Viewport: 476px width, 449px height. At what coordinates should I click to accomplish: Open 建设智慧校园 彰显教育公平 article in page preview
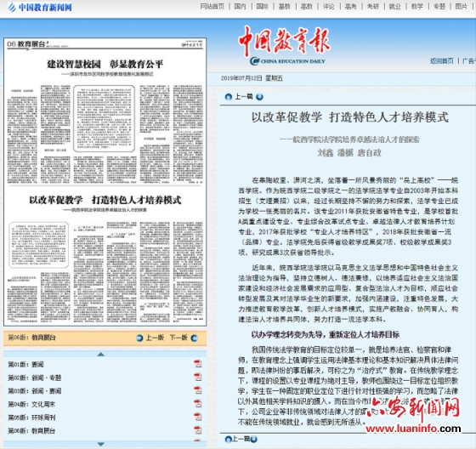coord(105,64)
